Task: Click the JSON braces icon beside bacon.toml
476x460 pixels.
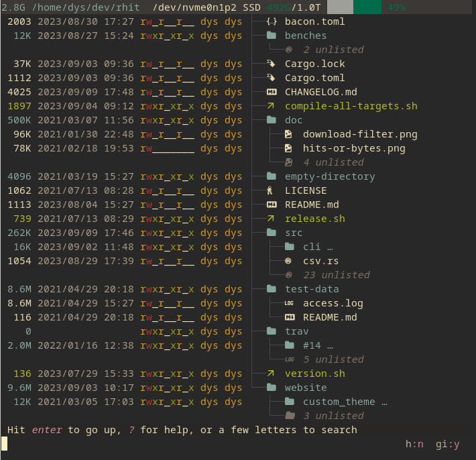Action: (x=272, y=21)
